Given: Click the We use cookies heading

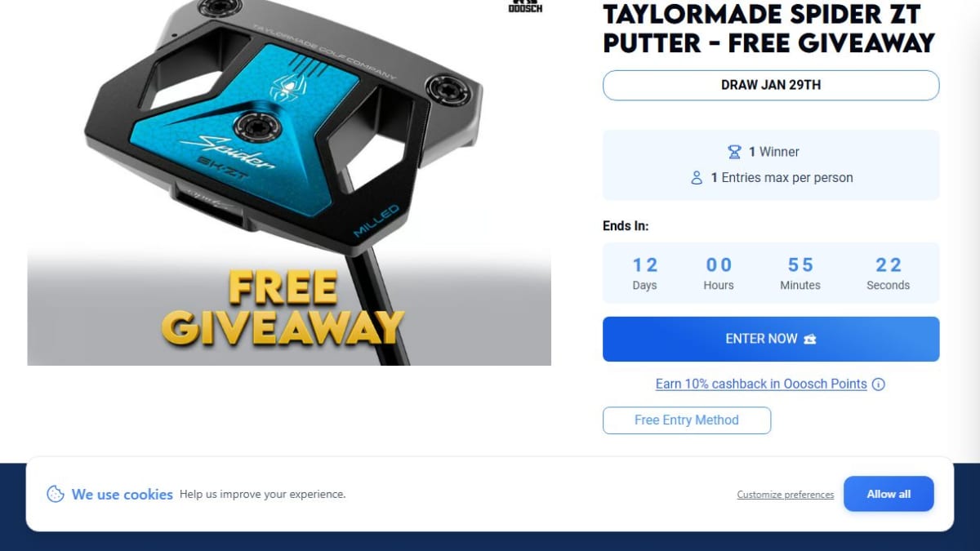Looking at the screenshot, I should point(122,494).
